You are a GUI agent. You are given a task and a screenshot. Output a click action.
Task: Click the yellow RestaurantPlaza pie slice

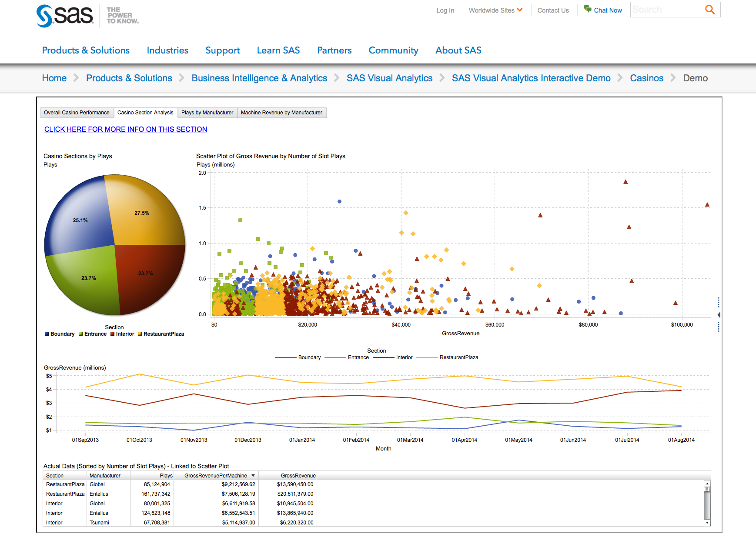click(146, 209)
